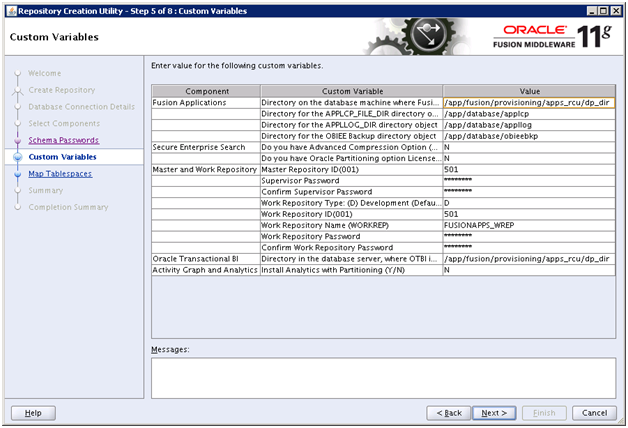Edit Master Repository ID value 501
The width and height of the screenshot is (628, 428).
[529, 170]
